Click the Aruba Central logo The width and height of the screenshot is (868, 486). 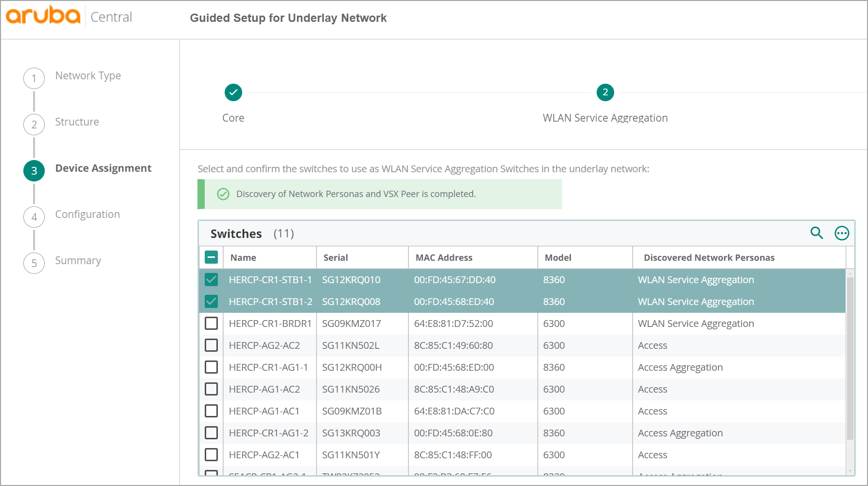(69, 16)
